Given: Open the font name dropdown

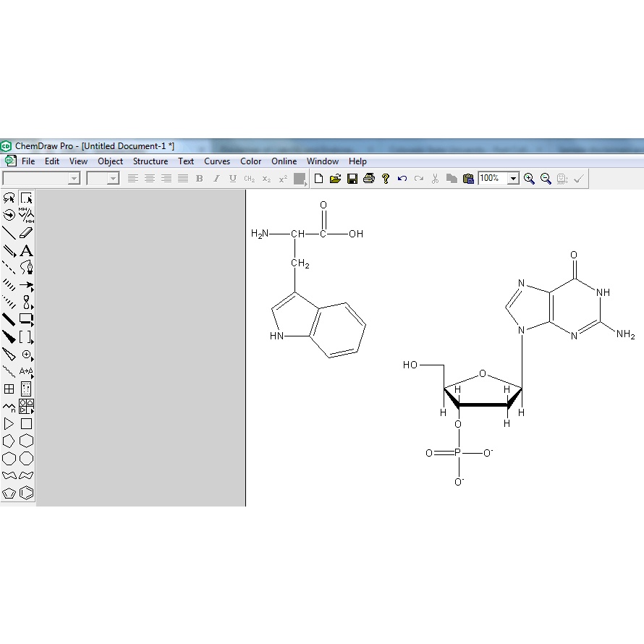Looking at the screenshot, I should click(x=74, y=179).
